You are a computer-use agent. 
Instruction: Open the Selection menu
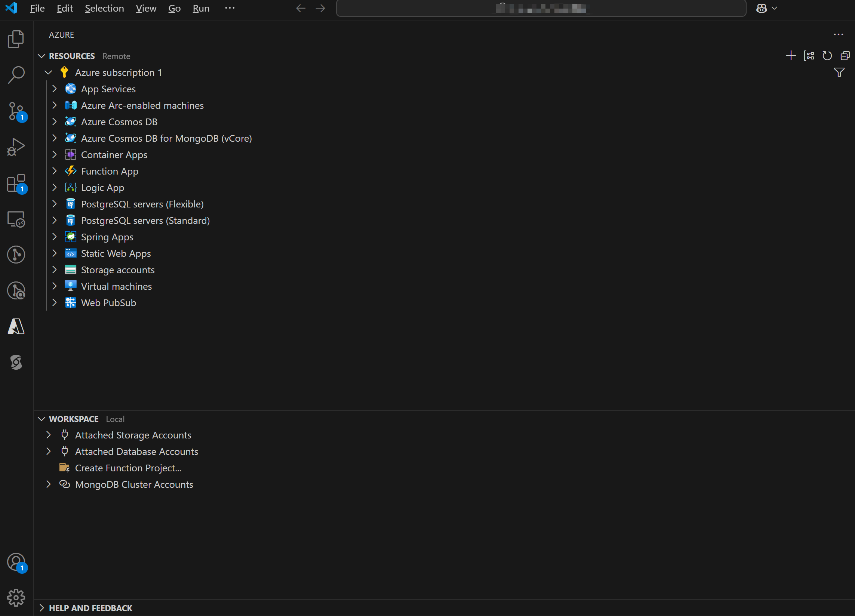104,8
